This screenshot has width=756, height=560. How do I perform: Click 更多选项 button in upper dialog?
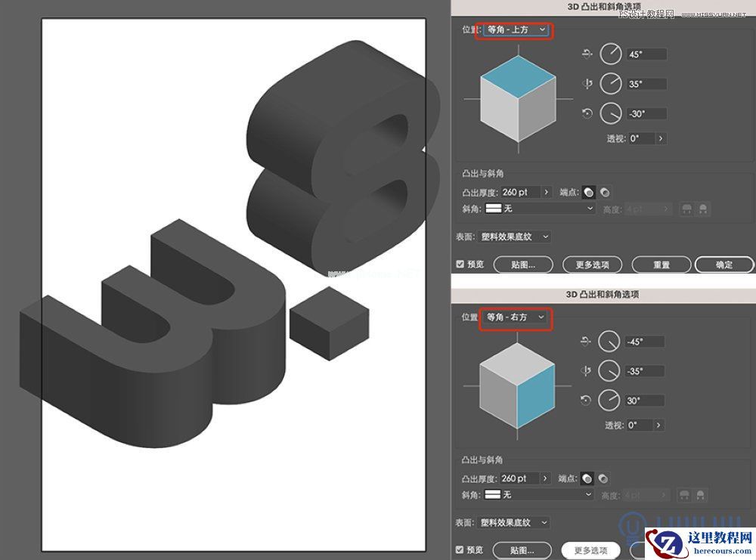pyautogui.click(x=593, y=265)
